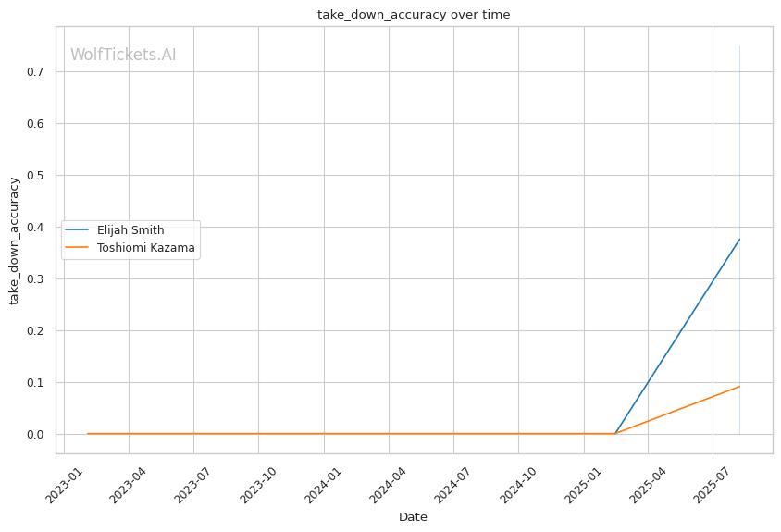Click the blue line swatch in the legend
The height and width of the screenshot is (532, 781).
pyautogui.click(x=78, y=229)
